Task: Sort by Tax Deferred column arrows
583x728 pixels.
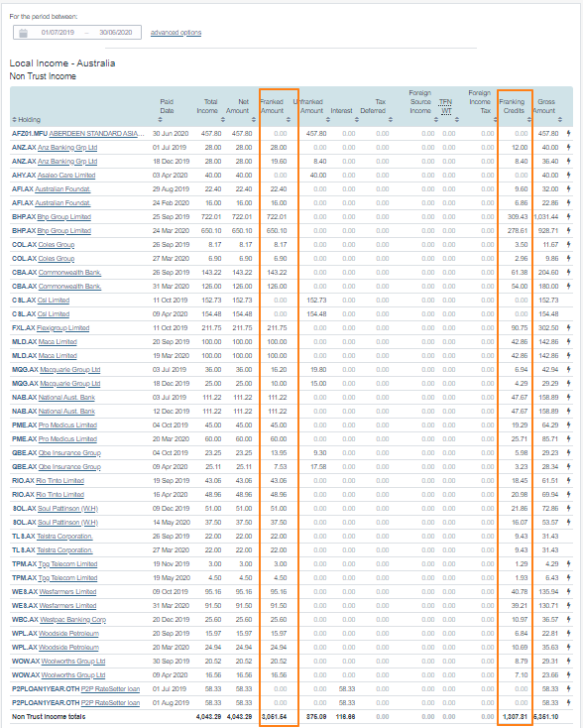Action: 391,120
